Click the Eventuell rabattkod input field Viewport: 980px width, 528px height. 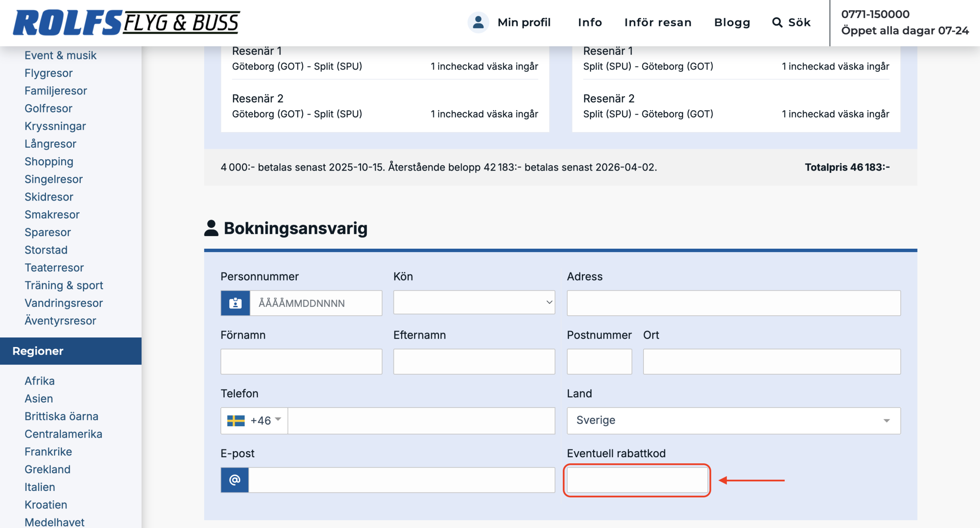pos(637,480)
